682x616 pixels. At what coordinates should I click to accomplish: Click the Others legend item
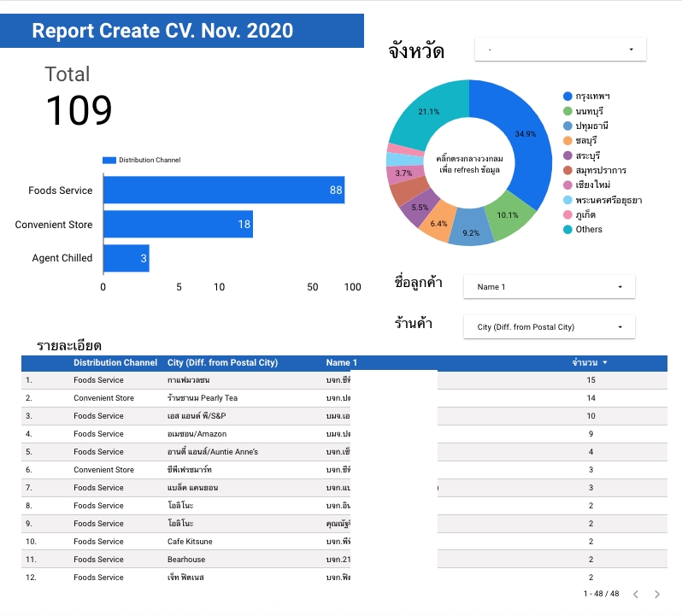click(x=588, y=229)
